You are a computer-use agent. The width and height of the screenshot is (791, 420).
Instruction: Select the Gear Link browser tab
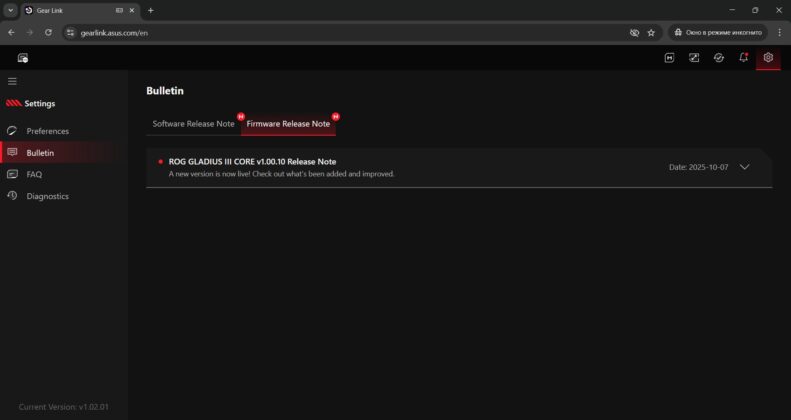(x=80, y=11)
